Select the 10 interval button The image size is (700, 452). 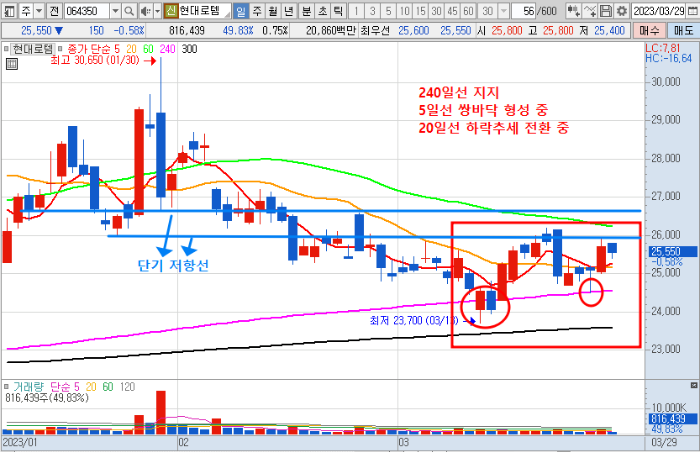[x=404, y=11]
